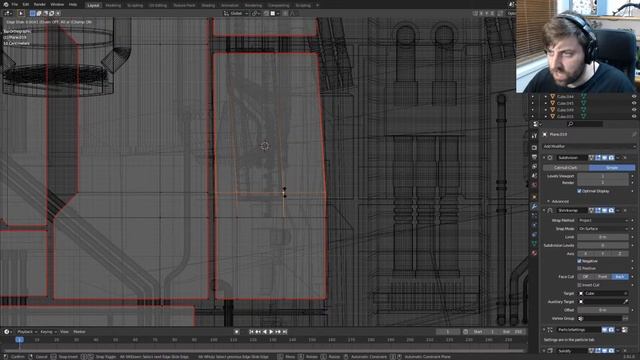Click the select mode tool icon in header

tap(21, 13)
